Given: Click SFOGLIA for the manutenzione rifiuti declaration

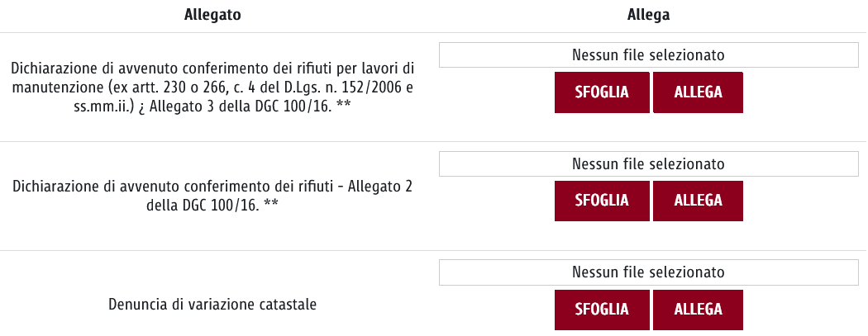Looking at the screenshot, I should click(x=602, y=92).
